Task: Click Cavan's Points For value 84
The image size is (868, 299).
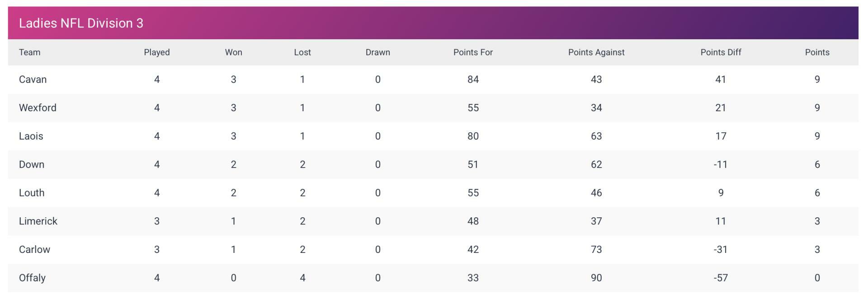Action: [x=473, y=79]
